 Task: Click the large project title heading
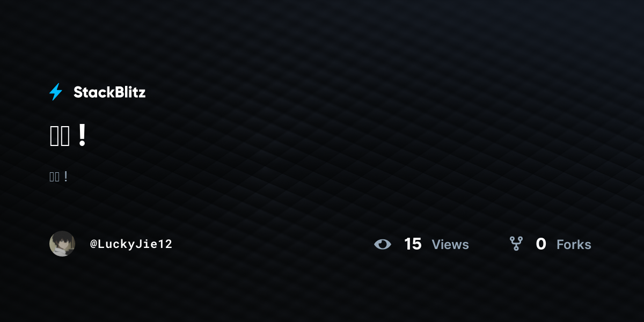pyautogui.click(x=68, y=136)
